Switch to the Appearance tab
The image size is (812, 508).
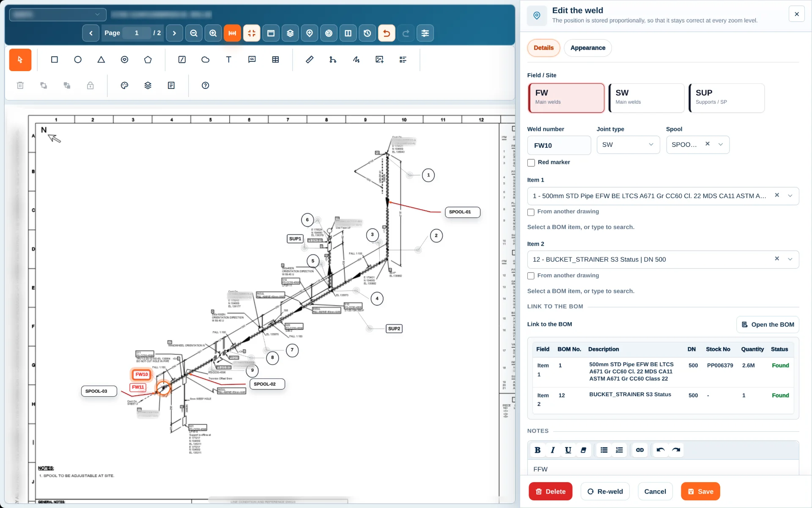[x=587, y=48]
